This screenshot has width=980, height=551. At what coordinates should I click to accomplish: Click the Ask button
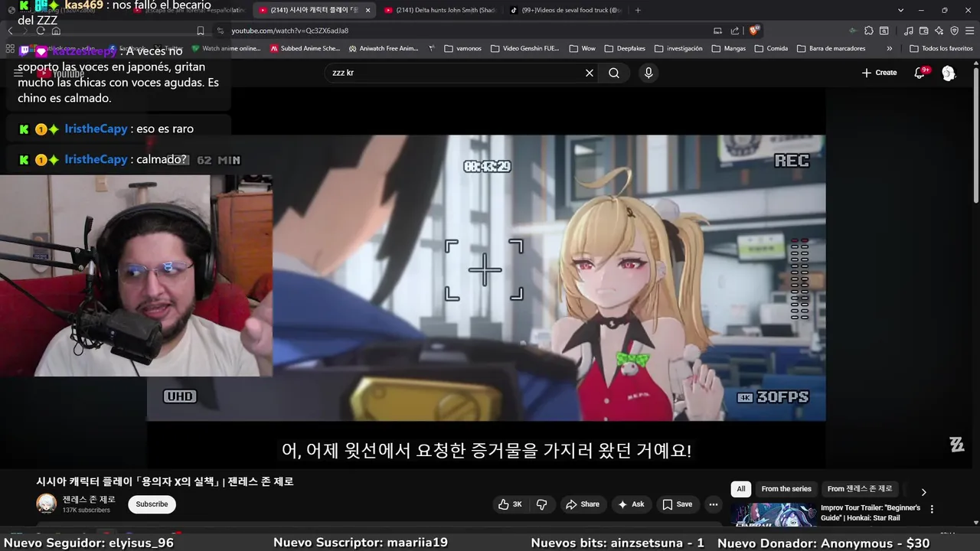632,504
